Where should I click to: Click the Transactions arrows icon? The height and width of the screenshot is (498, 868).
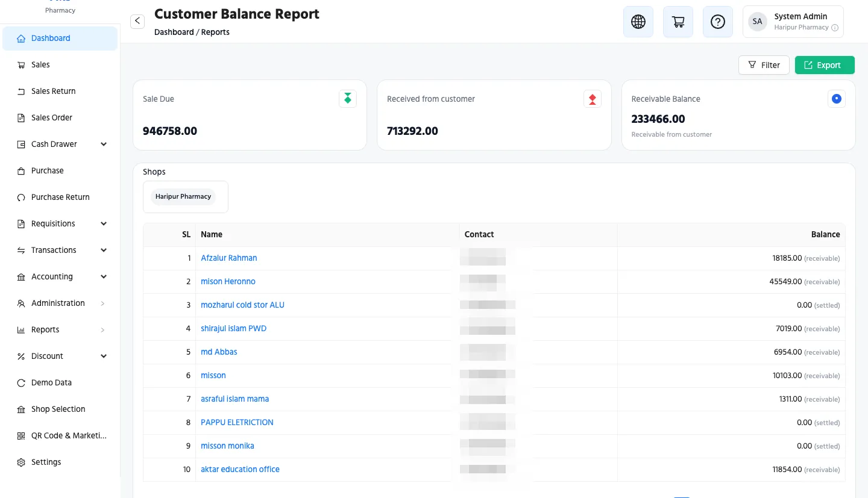[x=21, y=251]
